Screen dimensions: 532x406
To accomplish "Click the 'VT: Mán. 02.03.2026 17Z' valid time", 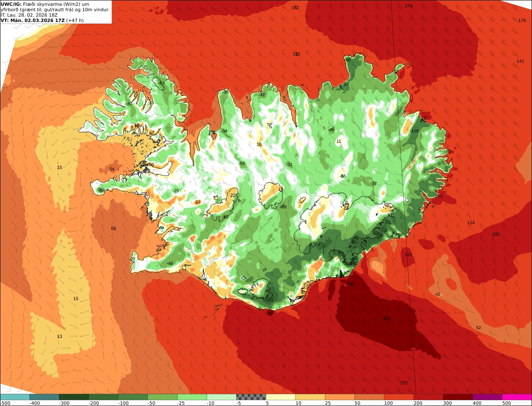I will pyautogui.click(x=32, y=20).
